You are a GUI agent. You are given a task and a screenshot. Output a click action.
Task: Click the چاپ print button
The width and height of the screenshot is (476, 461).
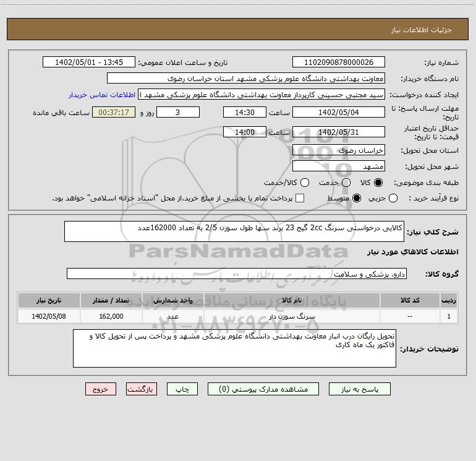point(182,389)
